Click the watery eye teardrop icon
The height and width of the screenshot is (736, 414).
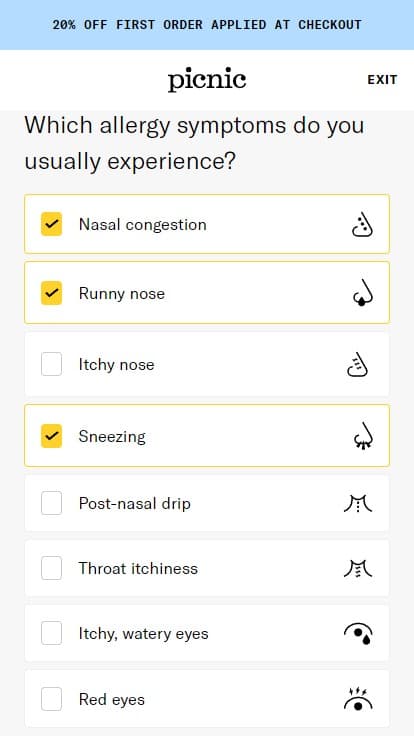358,634
